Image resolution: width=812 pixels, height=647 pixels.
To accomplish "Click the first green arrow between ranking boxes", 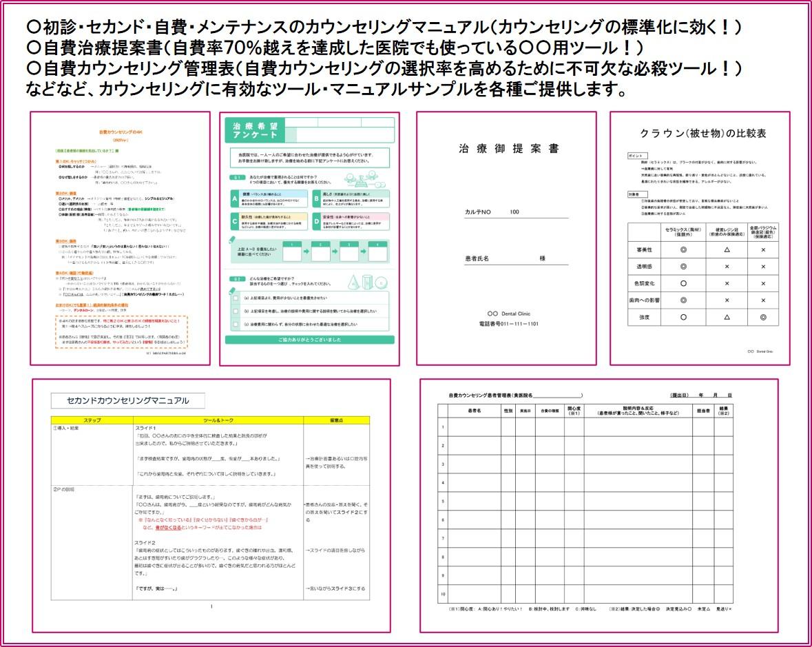I will [306, 251].
